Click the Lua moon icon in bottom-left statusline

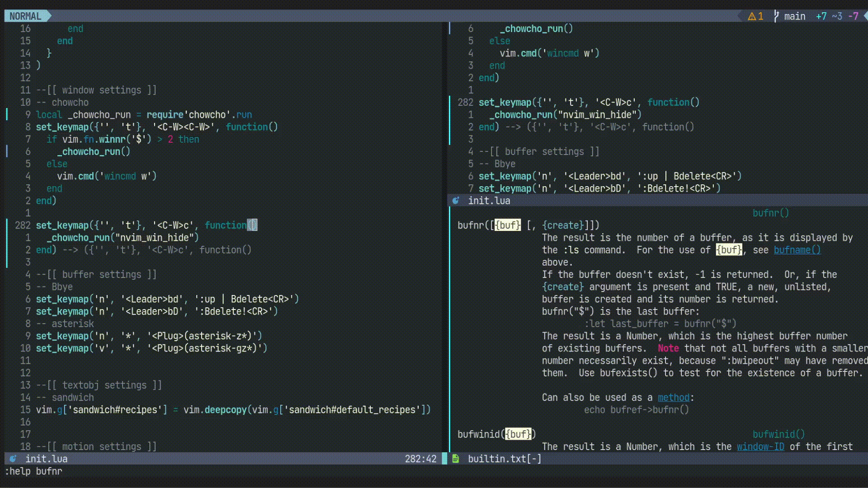(13, 459)
